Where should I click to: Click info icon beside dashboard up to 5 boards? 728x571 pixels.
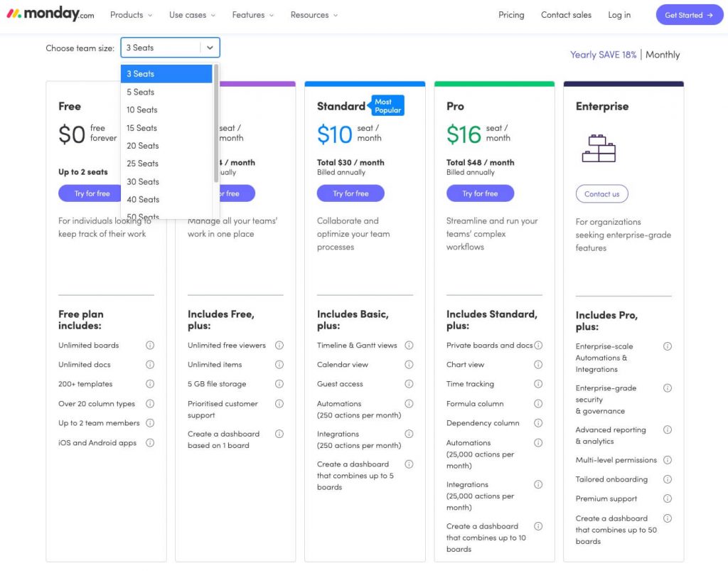click(x=409, y=464)
